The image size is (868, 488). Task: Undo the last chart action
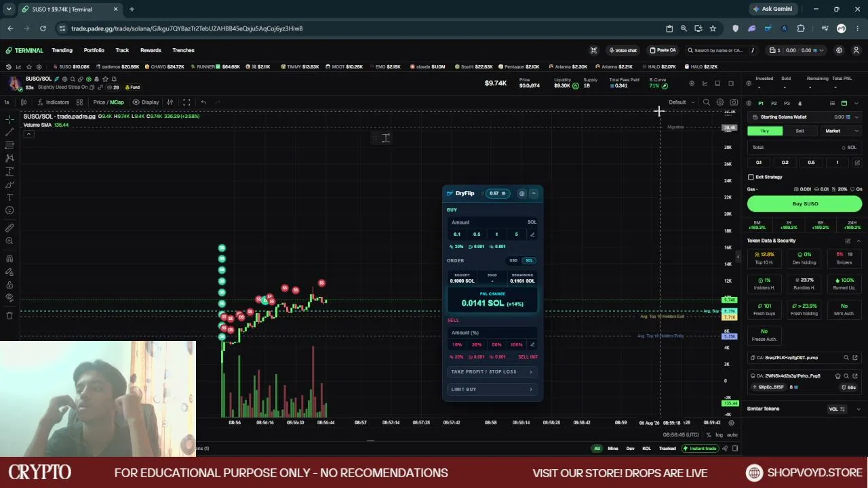point(203,102)
